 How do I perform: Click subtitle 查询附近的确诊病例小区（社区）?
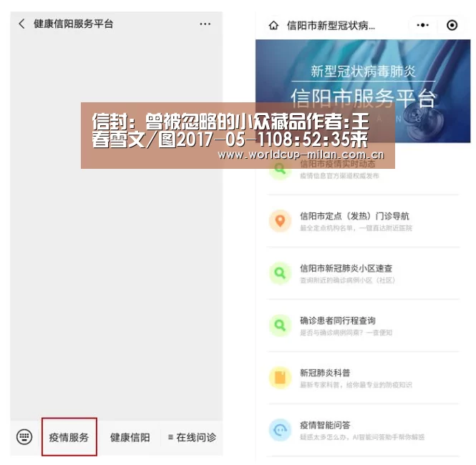click(x=348, y=280)
